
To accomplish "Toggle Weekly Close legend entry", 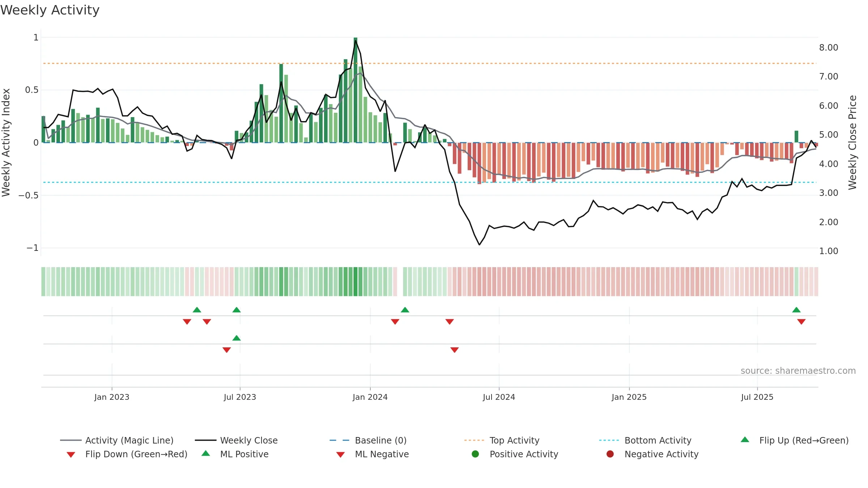I will tap(236, 440).
